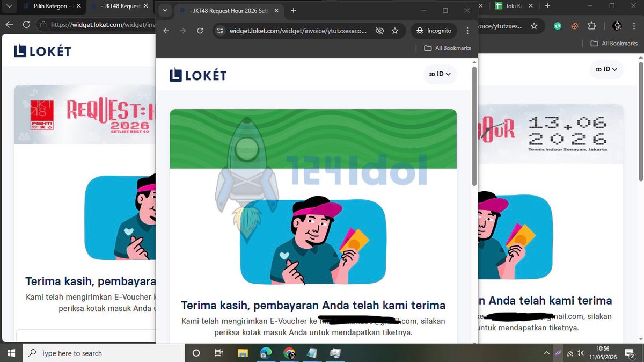The height and width of the screenshot is (362, 644).
Task: Toggle third-party cookie eye icon in address bar
Action: coord(379,31)
